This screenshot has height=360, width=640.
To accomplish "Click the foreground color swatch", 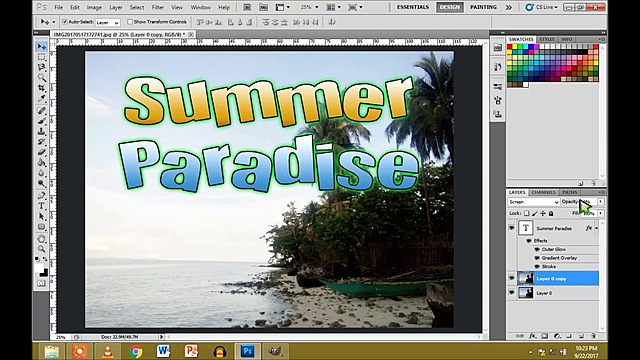I will 39,268.
